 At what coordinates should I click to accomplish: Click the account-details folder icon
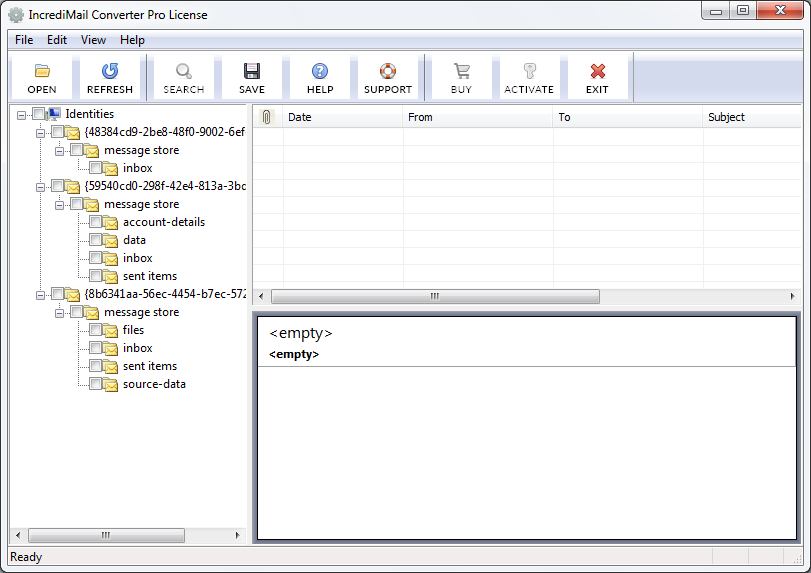point(110,222)
